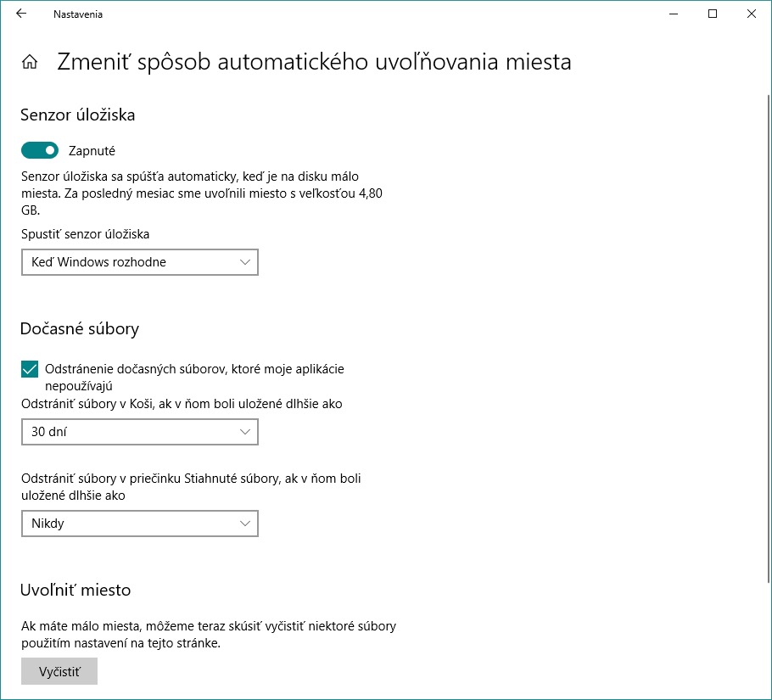Open the Home icon beside page title
Screen dimensions: 772x700
point(30,62)
